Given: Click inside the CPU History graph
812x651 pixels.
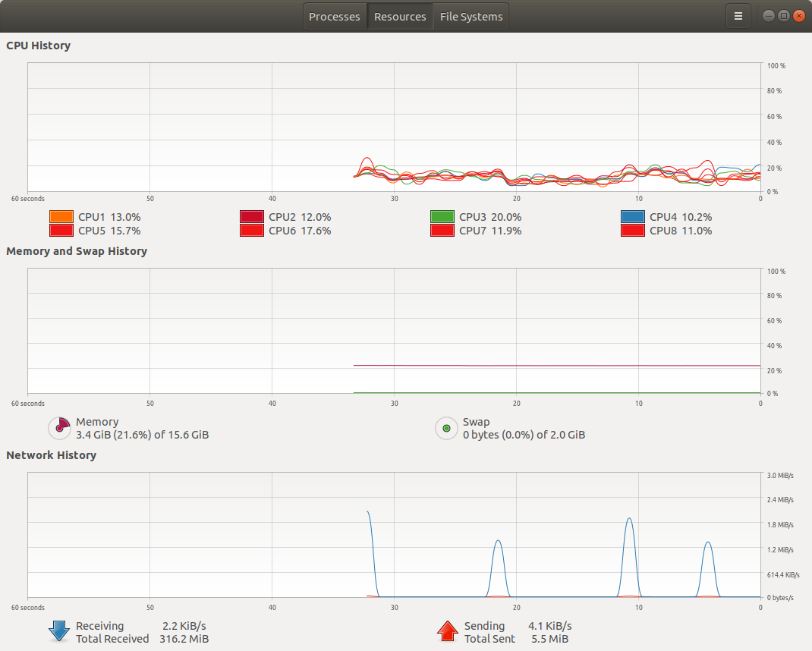Looking at the screenshot, I should [394, 127].
